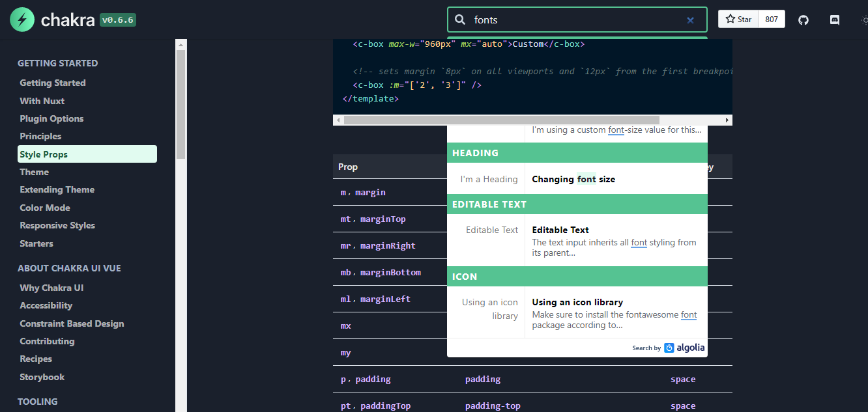Open the Contributing page
868x412 pixels.
click(x=48, y=341)
